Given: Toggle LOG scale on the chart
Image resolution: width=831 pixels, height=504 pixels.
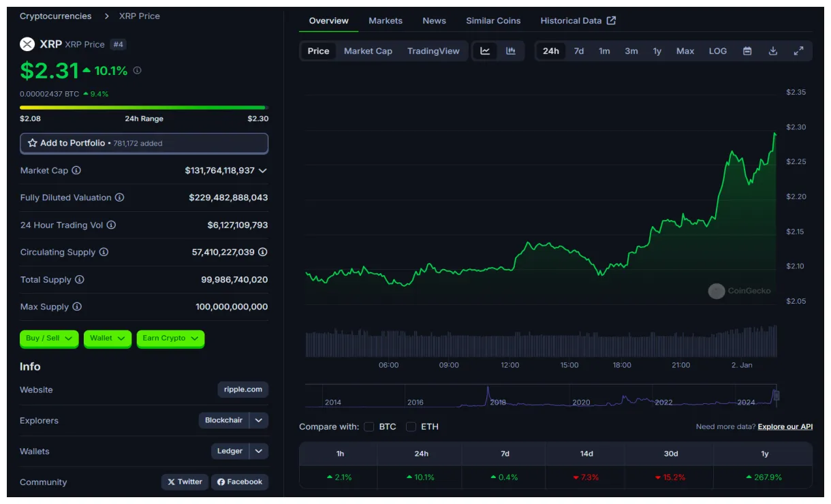Looking at the screenshot, I should [717, 50].
